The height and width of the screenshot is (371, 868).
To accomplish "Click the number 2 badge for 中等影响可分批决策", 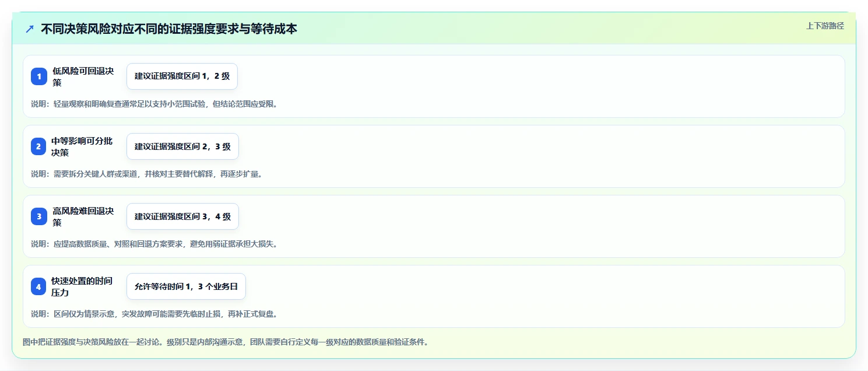I will 38,146.
